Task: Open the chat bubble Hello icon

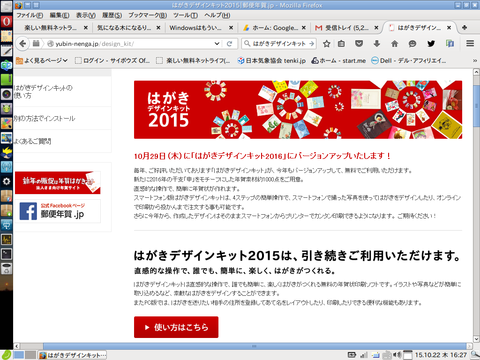Action: coord(412,44)
